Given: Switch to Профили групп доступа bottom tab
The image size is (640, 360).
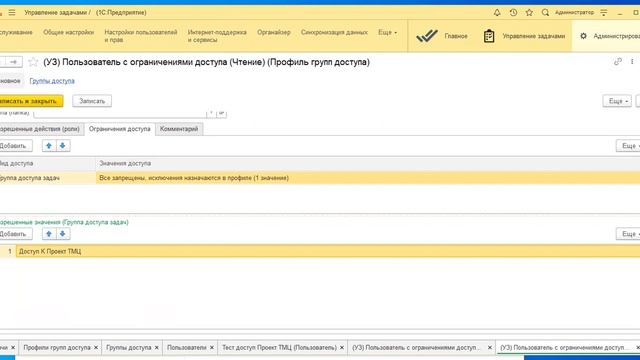Looking at the screenshot, I should tap(57, 347).
